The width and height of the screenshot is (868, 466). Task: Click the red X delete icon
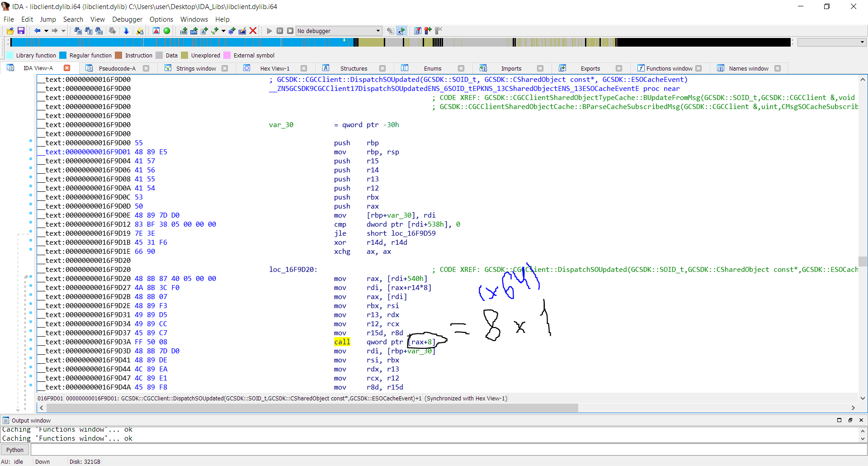click(x=253, y=31)
